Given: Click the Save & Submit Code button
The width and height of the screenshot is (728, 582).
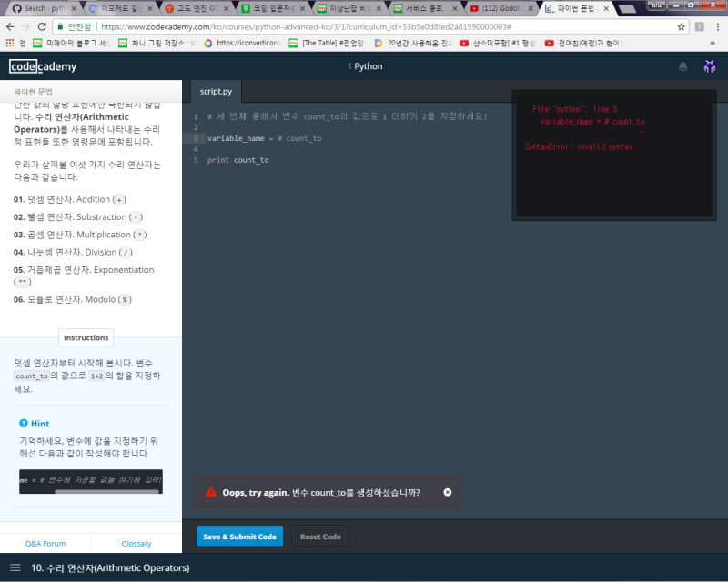Looking at the screenshot, I should [239, 536].
